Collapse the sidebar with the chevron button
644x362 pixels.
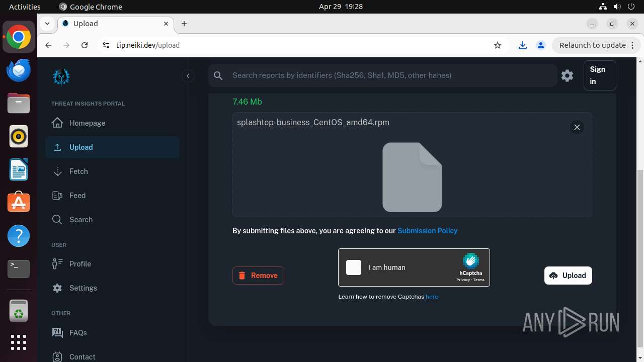[188, 76]
